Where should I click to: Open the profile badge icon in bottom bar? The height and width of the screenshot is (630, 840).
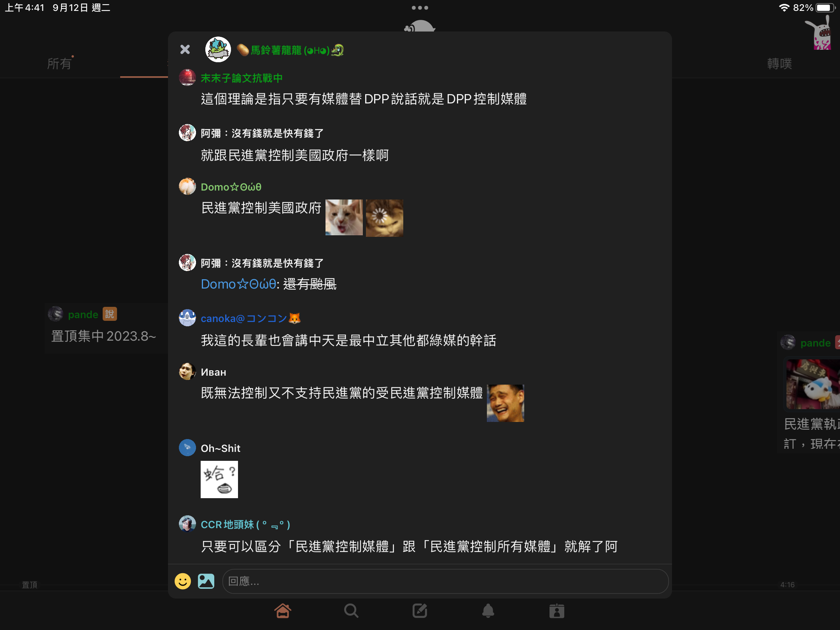[x=556, y=611]
